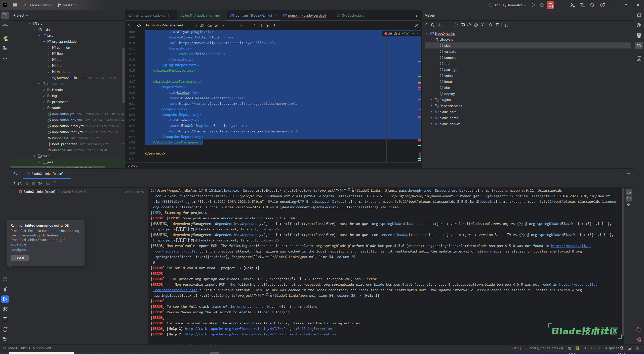Open Search Everywhere magnifier

coord(592,5)
